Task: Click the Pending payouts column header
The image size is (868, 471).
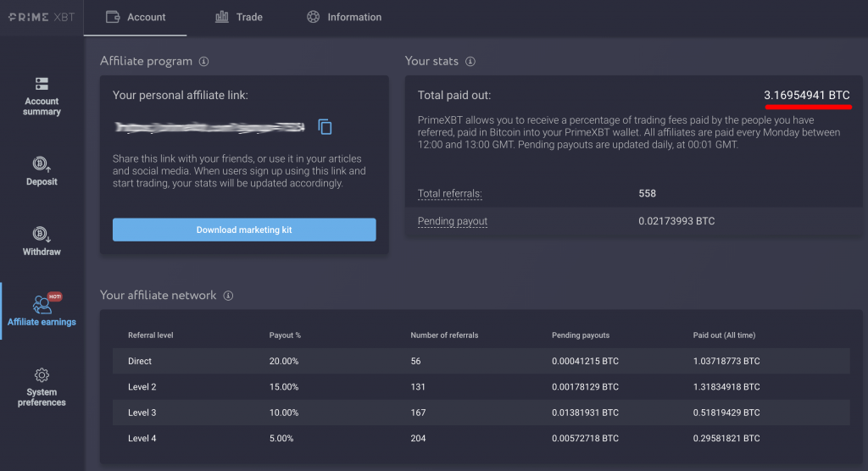Action: tap(581, 335)
